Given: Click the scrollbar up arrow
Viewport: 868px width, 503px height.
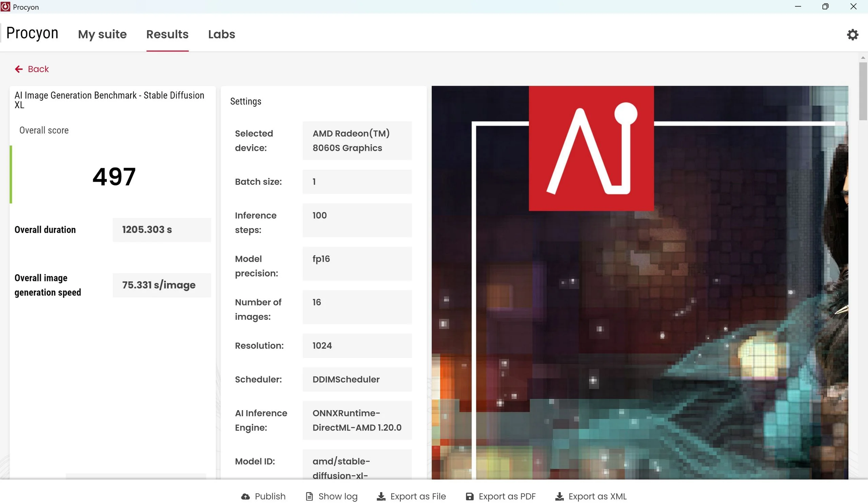Looking at the screenshot, I should click(x=863, y=58).
